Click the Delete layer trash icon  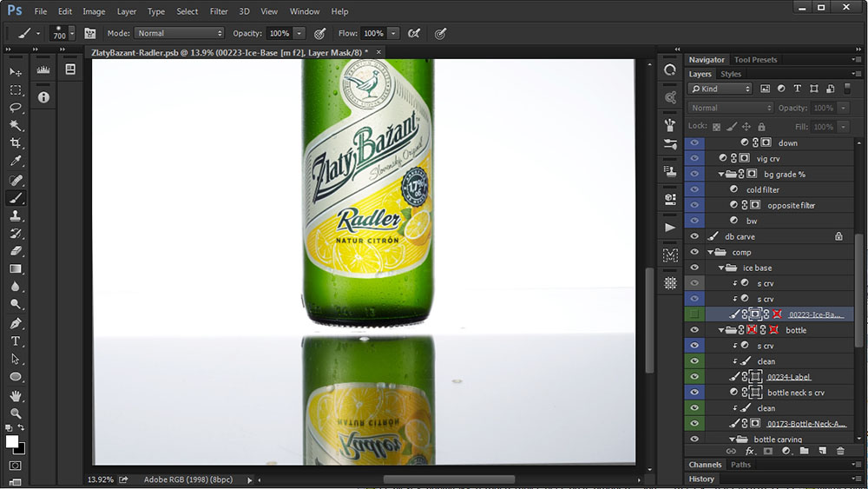840,451
